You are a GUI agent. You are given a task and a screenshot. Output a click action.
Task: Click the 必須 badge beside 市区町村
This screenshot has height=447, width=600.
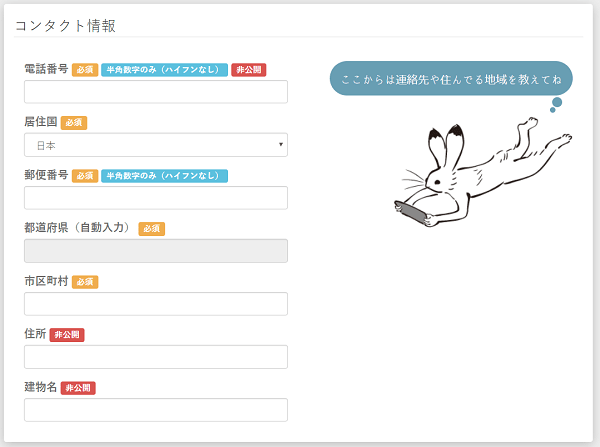(x=85, y=282)
